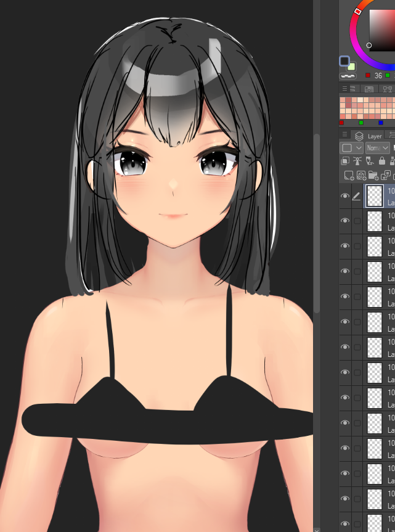Hide the second layer via its eye icon
The image size is (395, 532).
tap(345, 221)
